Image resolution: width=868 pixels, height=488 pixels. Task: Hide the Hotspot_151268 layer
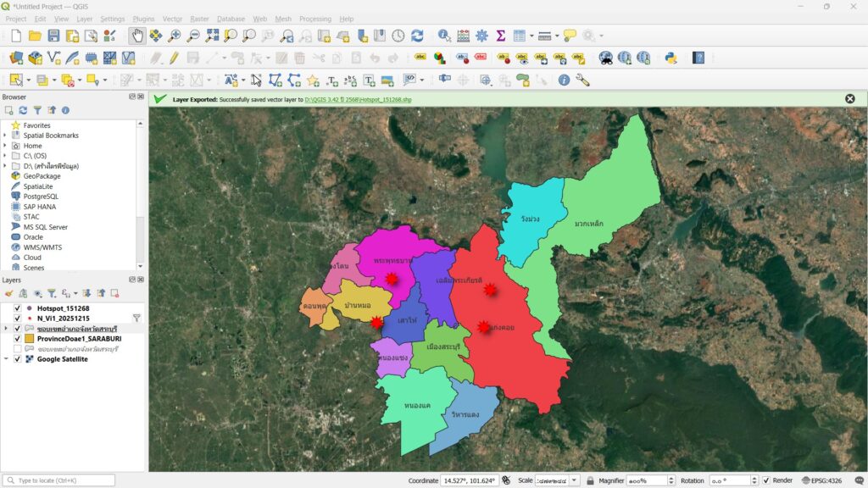(17, 308)
